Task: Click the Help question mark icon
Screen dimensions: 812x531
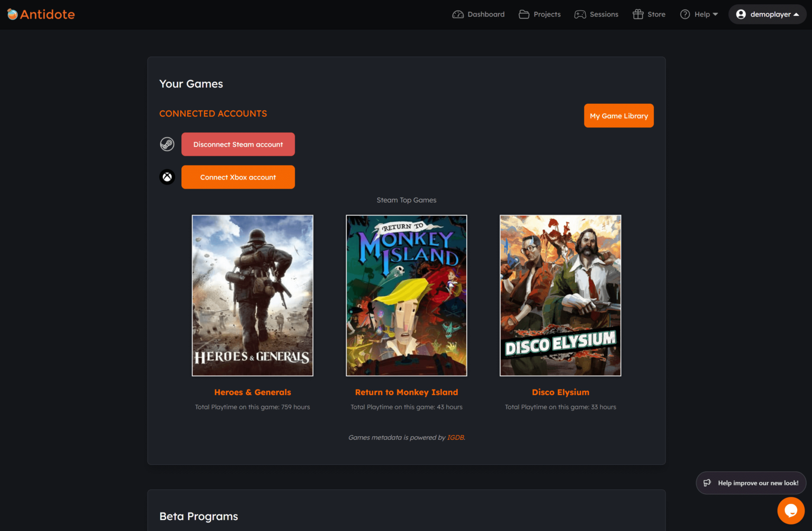Action: coord(685,14)
